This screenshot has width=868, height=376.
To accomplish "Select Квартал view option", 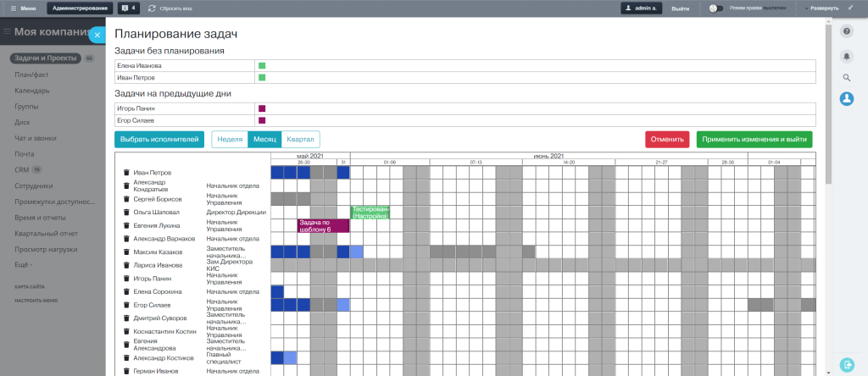I will 301,140.
